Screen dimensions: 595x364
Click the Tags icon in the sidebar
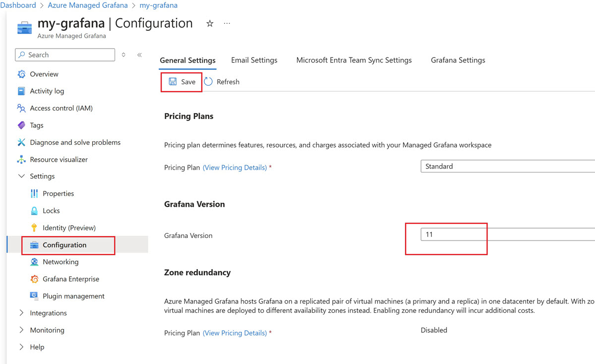[x=21, y=125]
